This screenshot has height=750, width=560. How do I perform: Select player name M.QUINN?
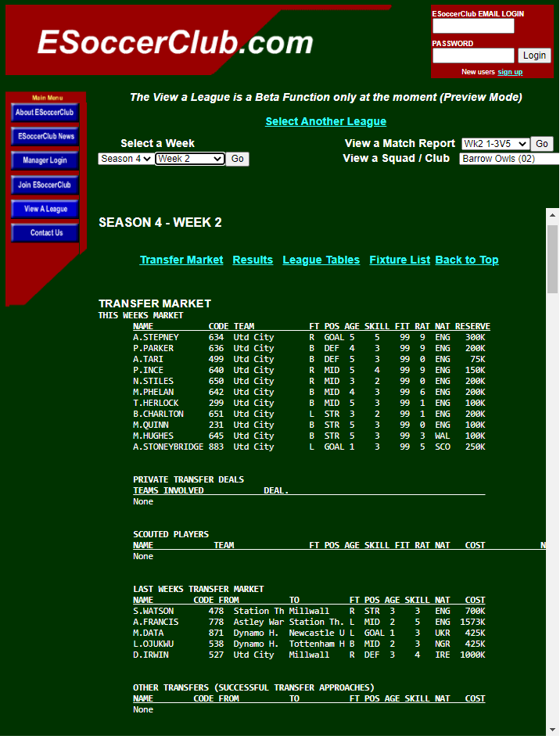point(151,425)
